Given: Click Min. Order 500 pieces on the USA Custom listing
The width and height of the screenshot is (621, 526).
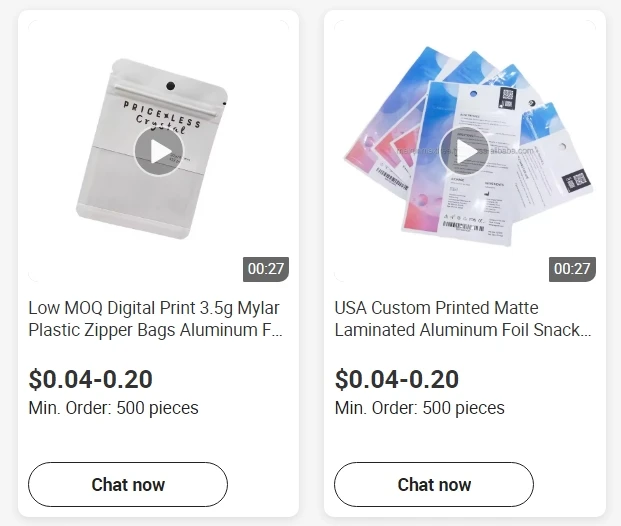Looking at the screenshot, I should pyautogui.click(x=419, y=408).
